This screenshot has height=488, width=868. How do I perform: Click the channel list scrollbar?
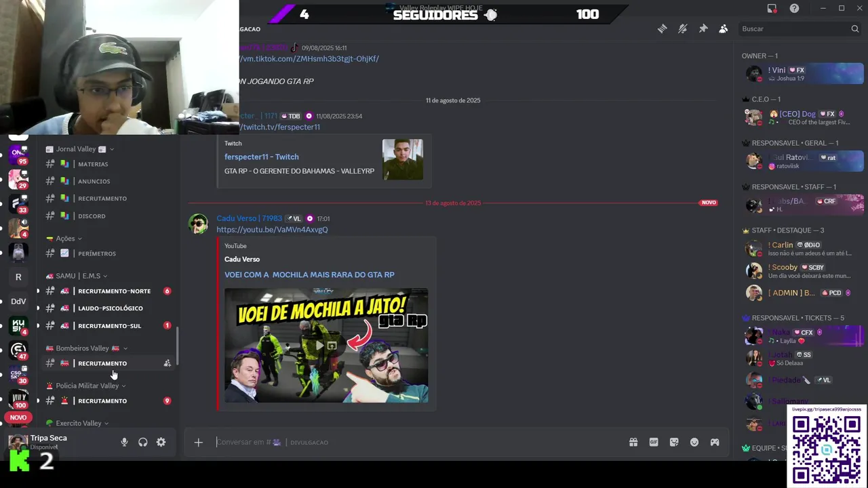pos(178,345)
